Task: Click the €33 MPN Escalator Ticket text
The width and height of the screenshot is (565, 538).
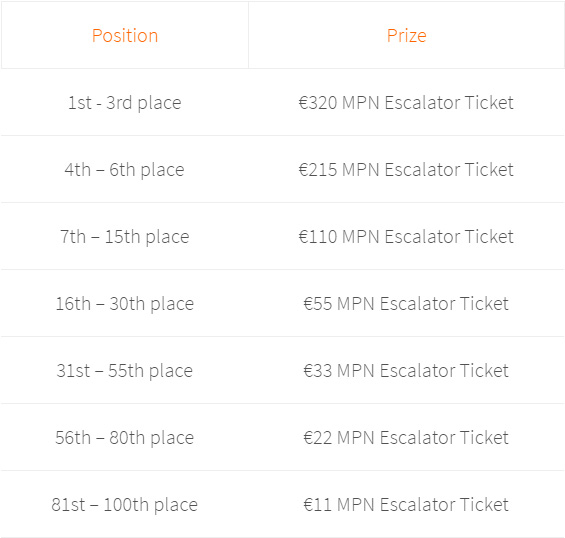Action: point(406,370)
